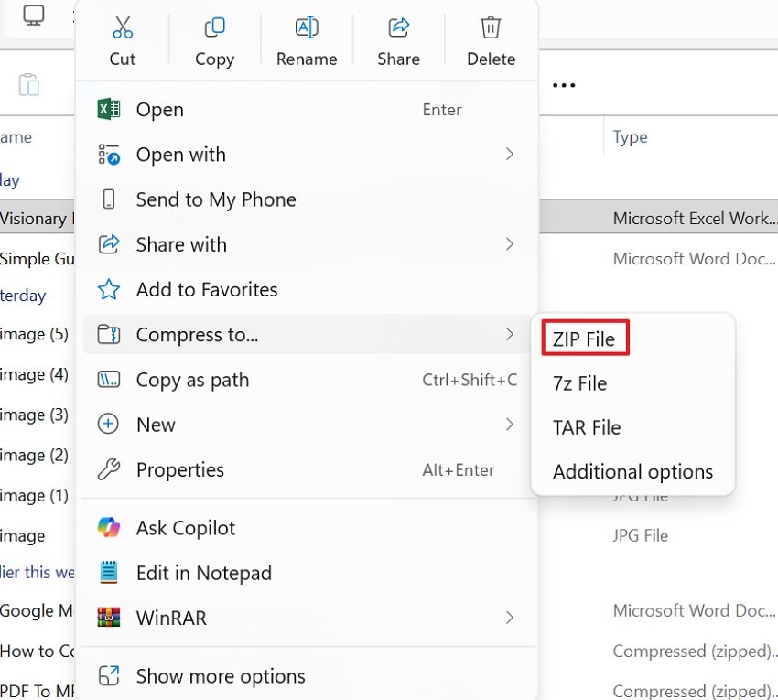Viewport: 778px width, 700px height.
Task: Click the Type column header
Action: click(x=630, y=136)
